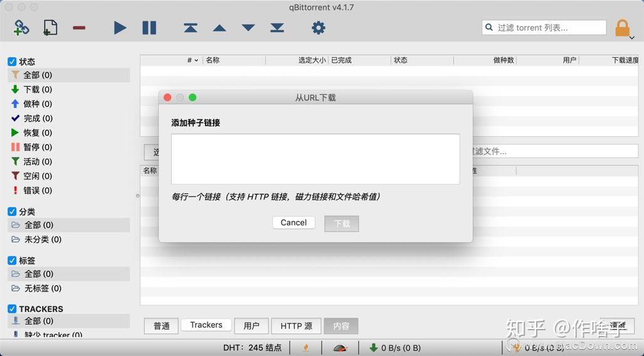Select the 恢复 (0) status filter
Viewport: 644px width, 356px height.
68,132
